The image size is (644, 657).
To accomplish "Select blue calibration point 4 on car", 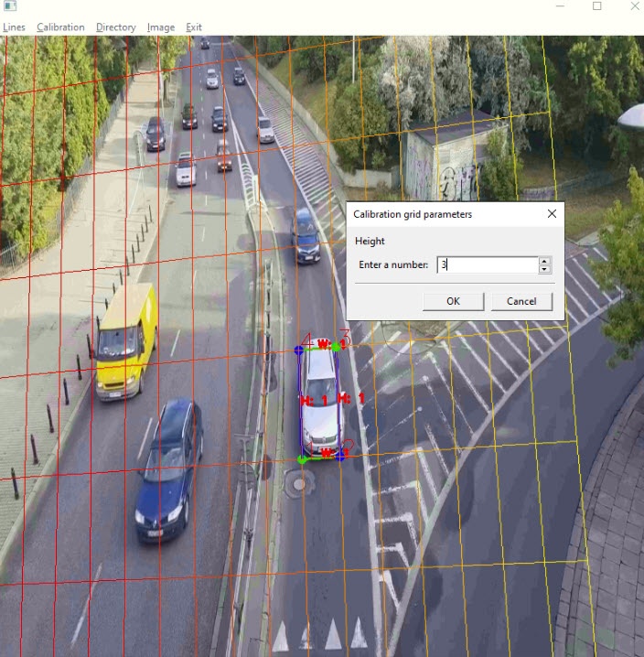I will pos(299,350).
